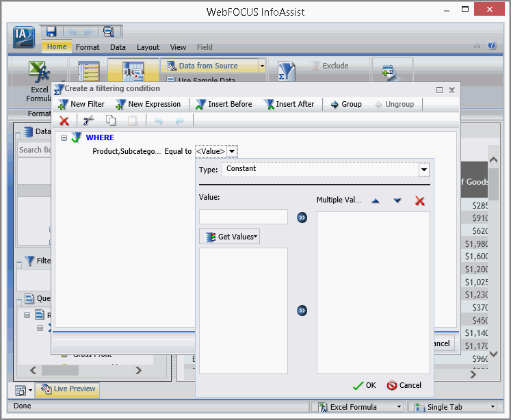Click the redo icon in filter dialog toolbar
511x420 pixels.
[179, 121]
